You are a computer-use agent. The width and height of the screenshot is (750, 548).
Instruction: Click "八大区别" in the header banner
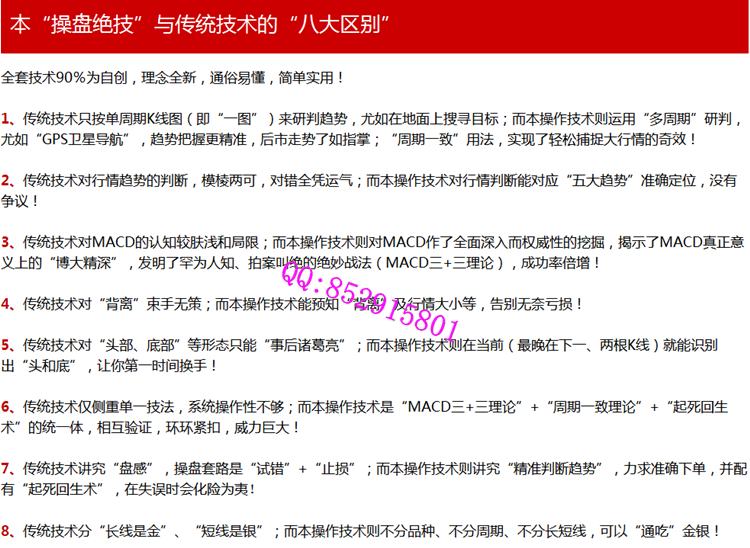coord(340,25)
